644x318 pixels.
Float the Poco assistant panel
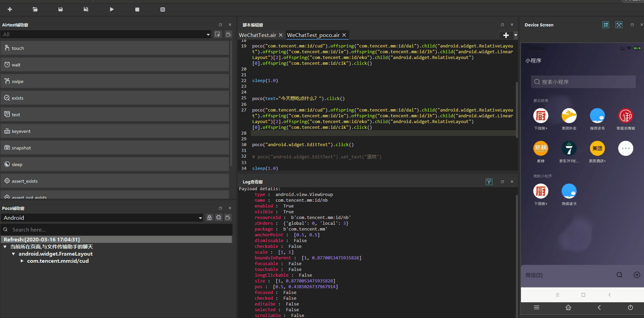coord(220,208)
